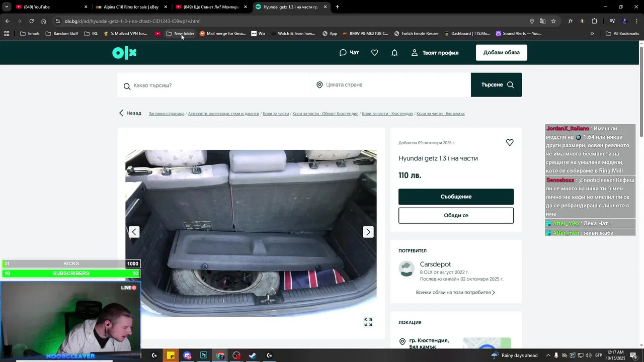The image size is (644, 362).
Task: Expand the photo to fullscreen
Action: point(368,322)
